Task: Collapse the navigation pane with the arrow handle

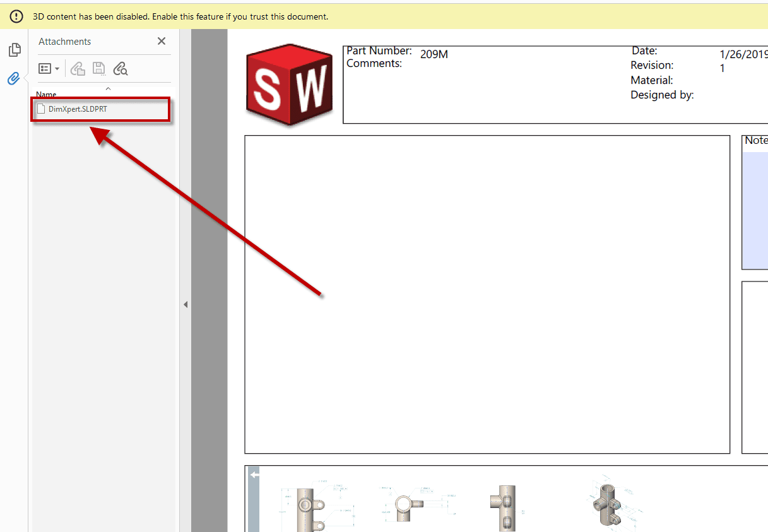Action: (186, 304)
